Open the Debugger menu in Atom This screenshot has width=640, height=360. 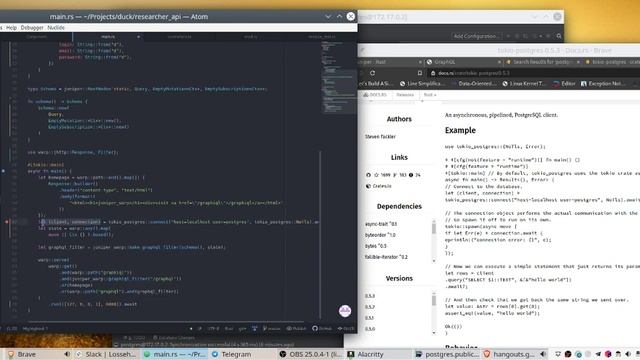(32, 28)
